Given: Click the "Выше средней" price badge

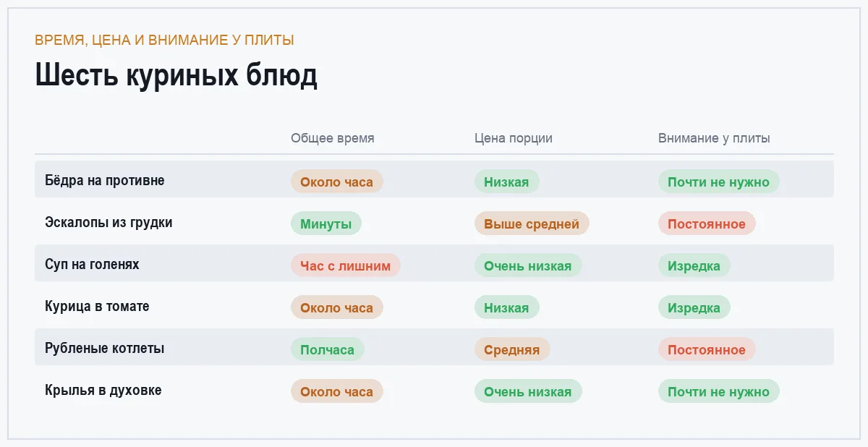Looking at the screenshot, I should point(532,223).
